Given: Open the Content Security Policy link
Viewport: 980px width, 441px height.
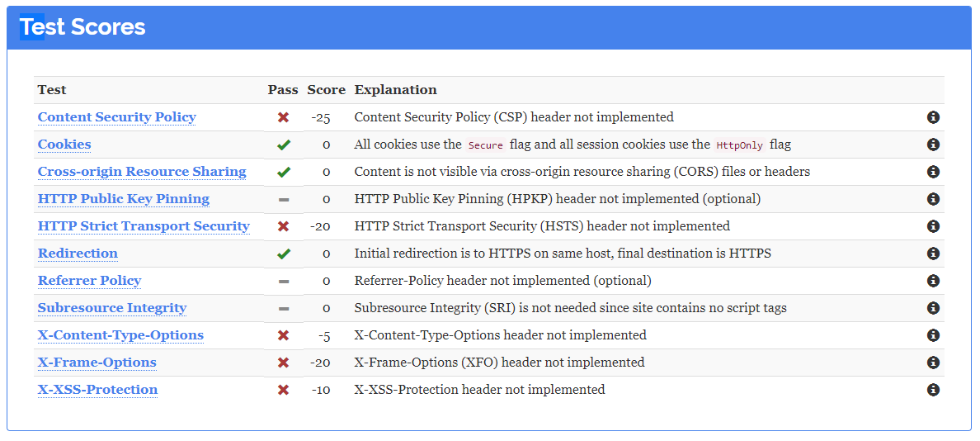Looking at the screenshot, I should click(116, 117).
